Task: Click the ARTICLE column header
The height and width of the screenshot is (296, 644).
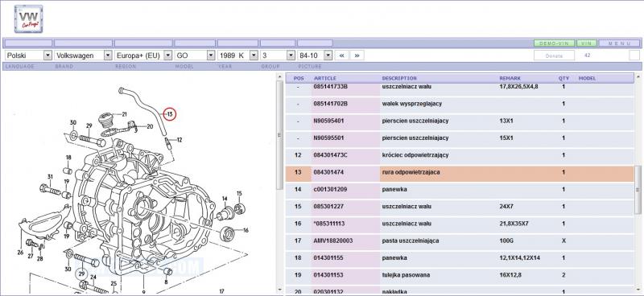Action: tap(324, 78)
